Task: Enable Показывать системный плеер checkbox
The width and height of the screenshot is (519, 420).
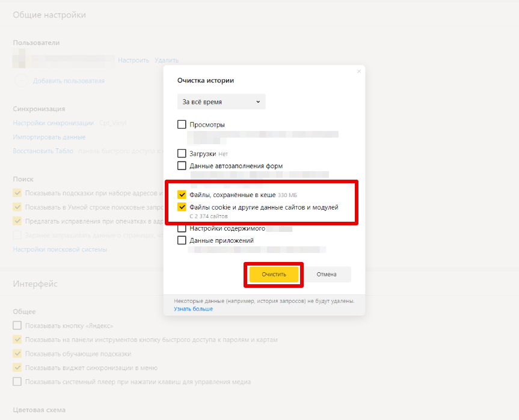Action: pos(17,382)
